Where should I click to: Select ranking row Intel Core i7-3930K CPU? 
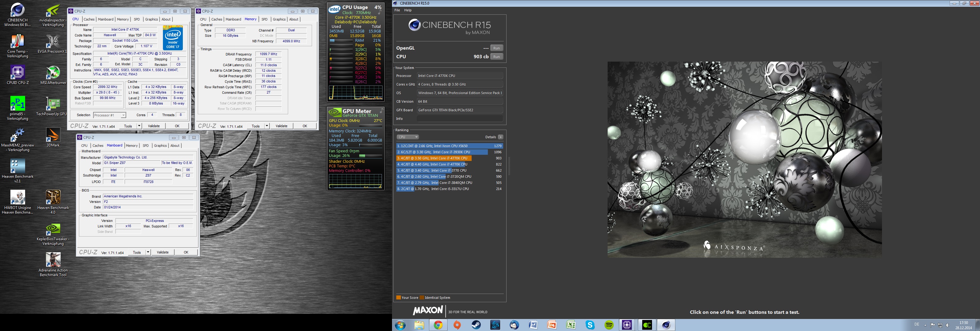point(450,152)
